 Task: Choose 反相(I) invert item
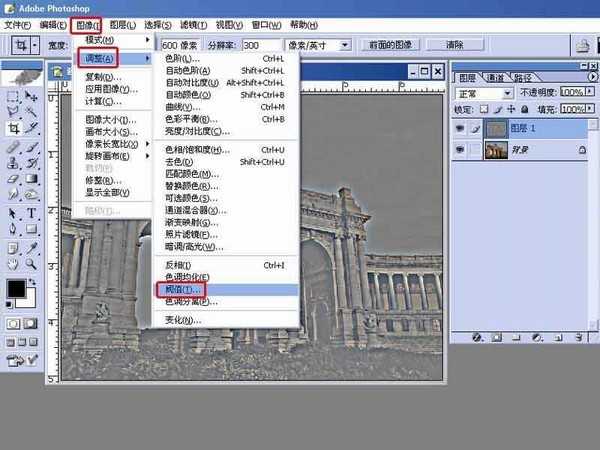click(226, 265)
